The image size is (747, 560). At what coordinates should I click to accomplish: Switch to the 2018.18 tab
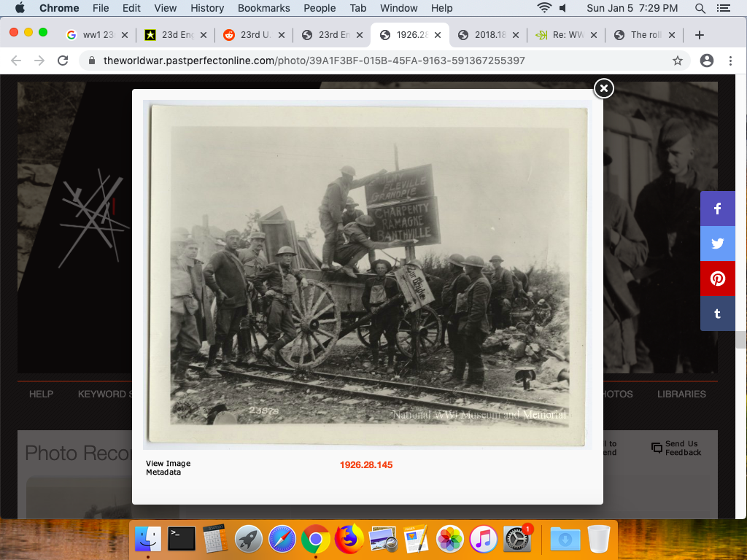coord(486,35)
